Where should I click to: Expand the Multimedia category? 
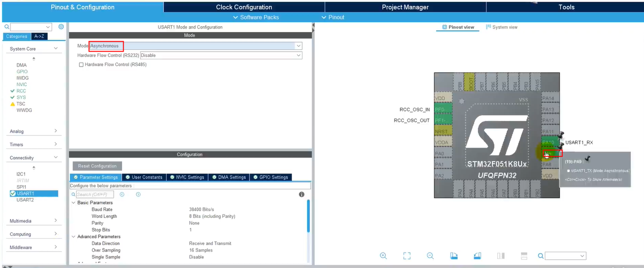[x=56, y=220]
